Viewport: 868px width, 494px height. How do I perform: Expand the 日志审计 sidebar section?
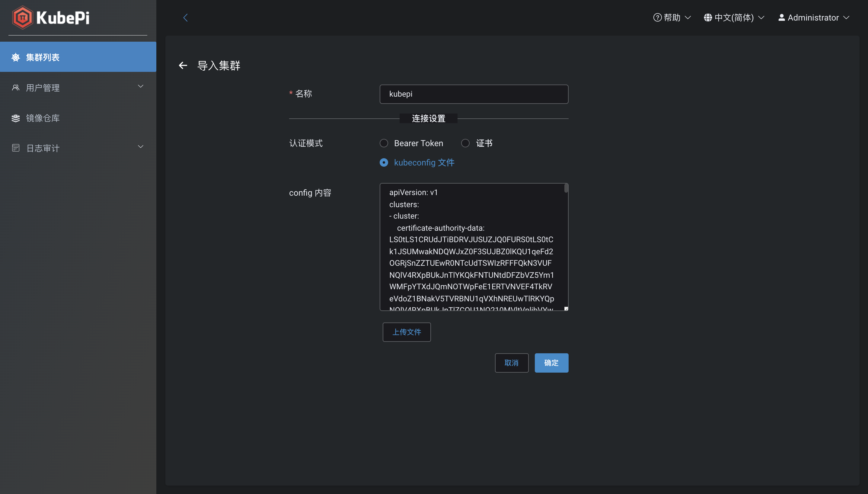140,146
